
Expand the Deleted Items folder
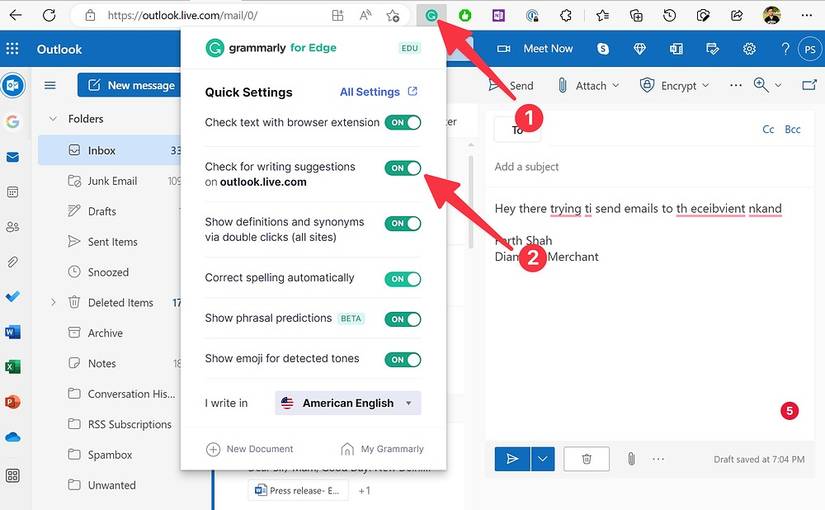coord(53,302)
